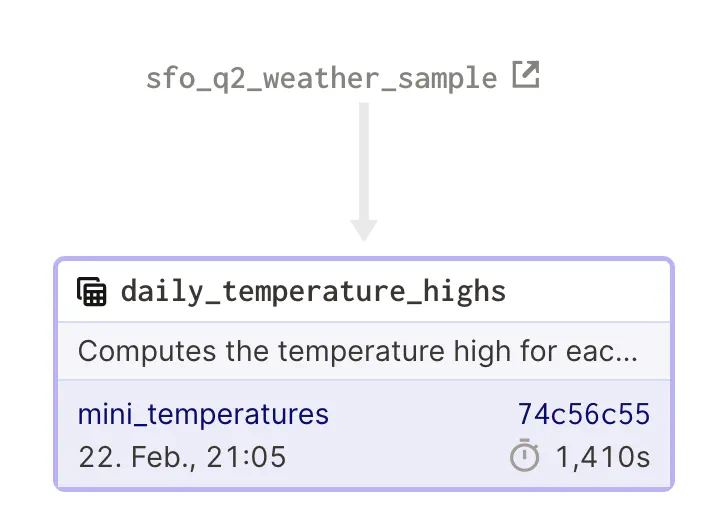Image resolution: width=714 pixels, height=514 pixels.
Task: Click footer space between mini_temperatures and 74c56c55
Action: 420,414
